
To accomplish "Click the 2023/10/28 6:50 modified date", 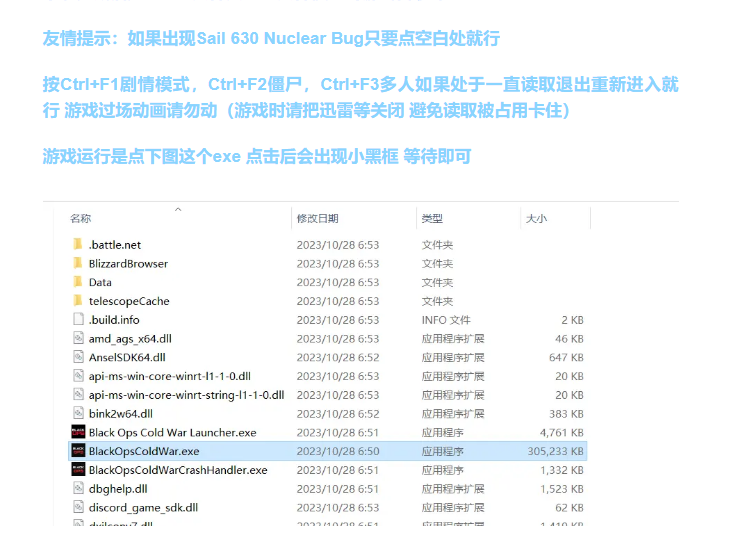I will (338, 451).
